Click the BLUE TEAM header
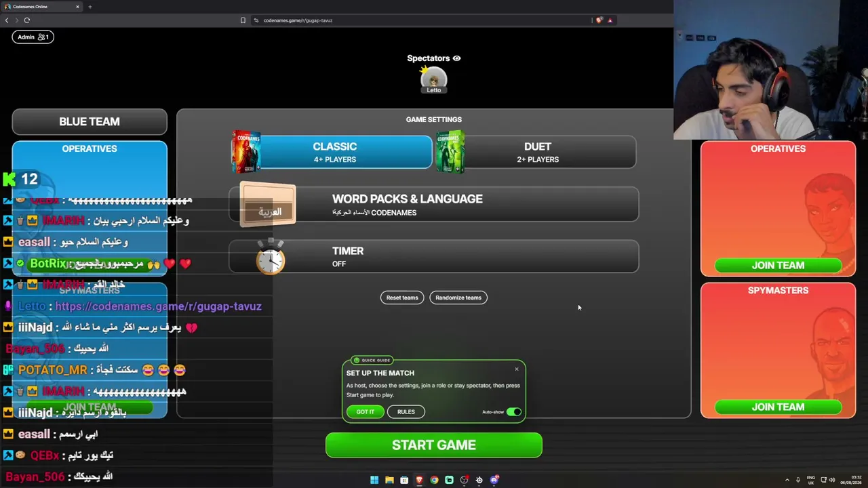 click(x=90, y=122)
